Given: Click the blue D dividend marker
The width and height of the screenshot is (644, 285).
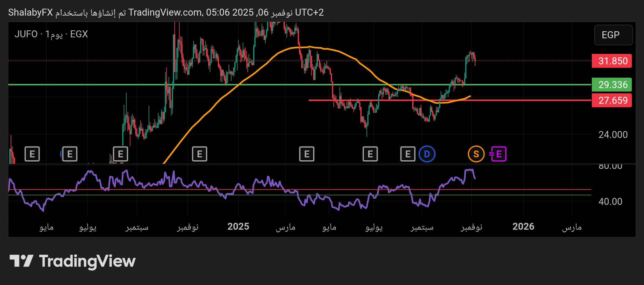Looking at the screenshot, I should click(x=427, y=154).
